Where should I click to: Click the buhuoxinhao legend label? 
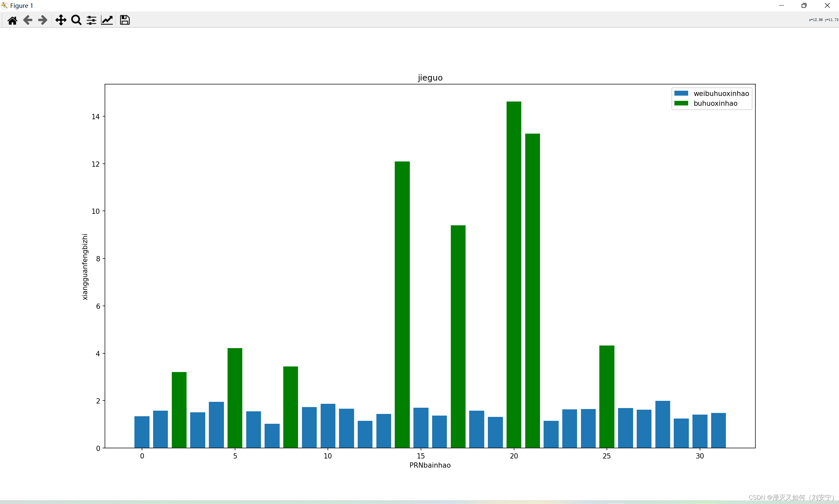point(715,103)
